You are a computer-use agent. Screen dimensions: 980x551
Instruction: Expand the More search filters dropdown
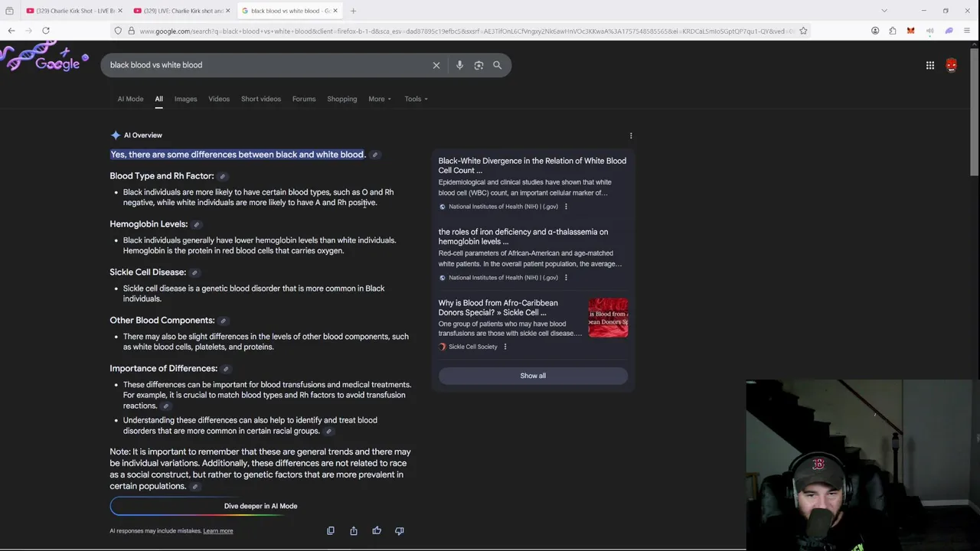coord(380,99)
